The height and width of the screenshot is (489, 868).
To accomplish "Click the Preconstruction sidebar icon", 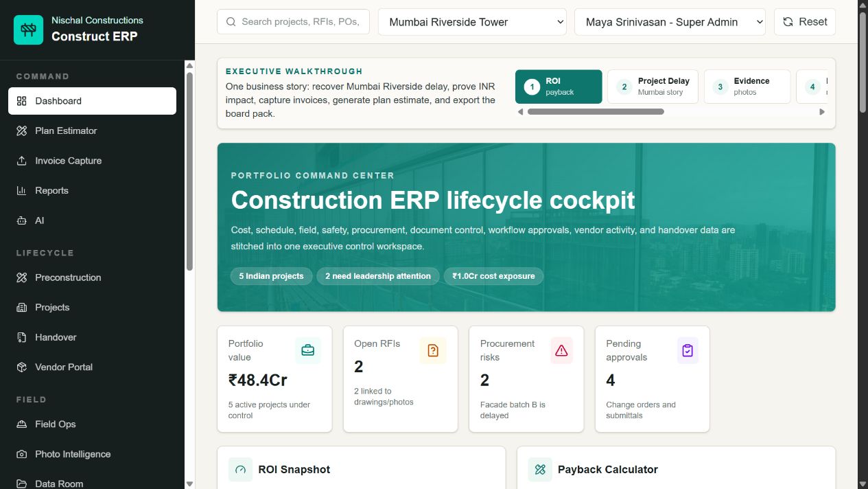I will click(x=21, y=277).
